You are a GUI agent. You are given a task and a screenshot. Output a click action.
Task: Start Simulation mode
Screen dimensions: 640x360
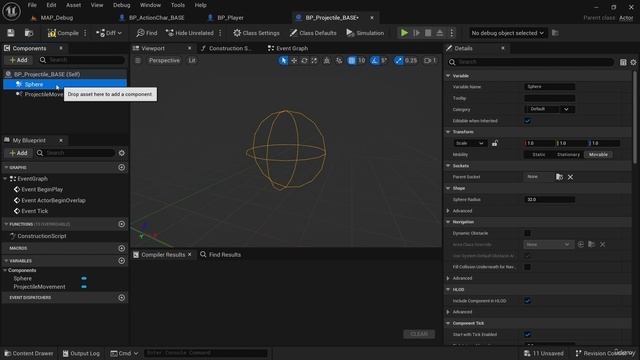pos(365,33)
